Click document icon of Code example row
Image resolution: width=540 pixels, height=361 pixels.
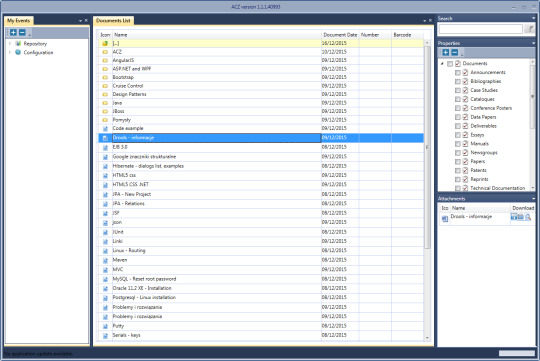(105, 128)
